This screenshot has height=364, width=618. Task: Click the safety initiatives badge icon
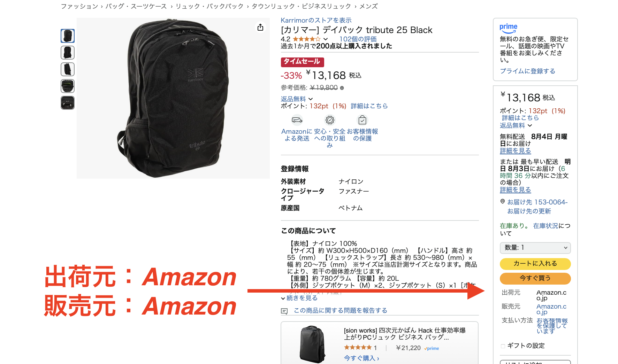coord(330,120)
